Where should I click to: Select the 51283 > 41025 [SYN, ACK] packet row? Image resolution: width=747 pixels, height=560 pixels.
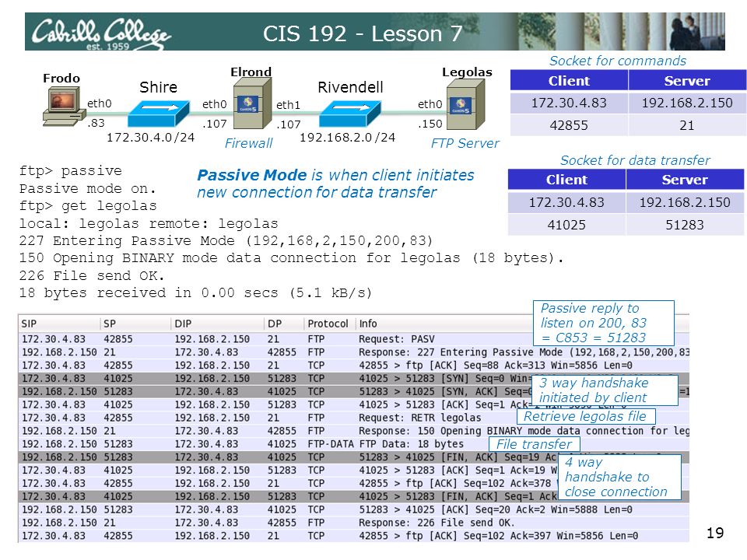click(353, 391)
